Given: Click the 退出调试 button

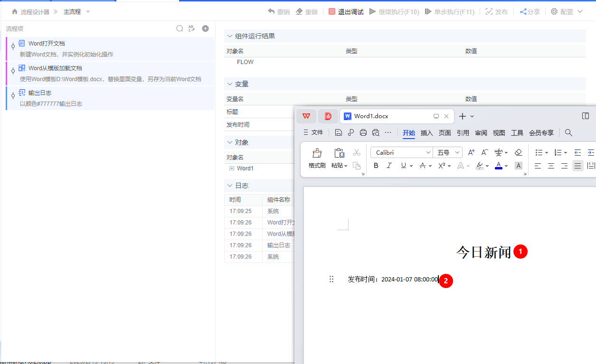Looking at the screenshot, I should [x=345, y=11].
